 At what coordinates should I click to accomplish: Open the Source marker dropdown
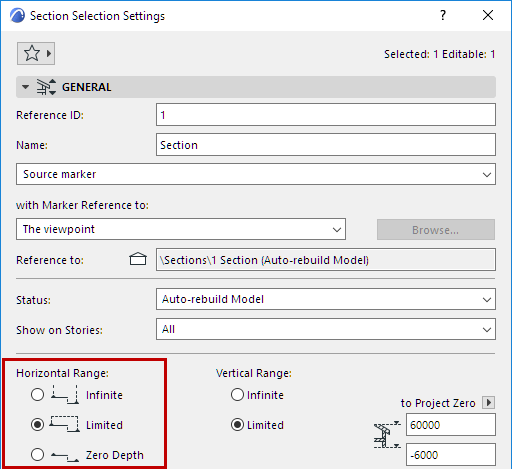tap(256, 174)
